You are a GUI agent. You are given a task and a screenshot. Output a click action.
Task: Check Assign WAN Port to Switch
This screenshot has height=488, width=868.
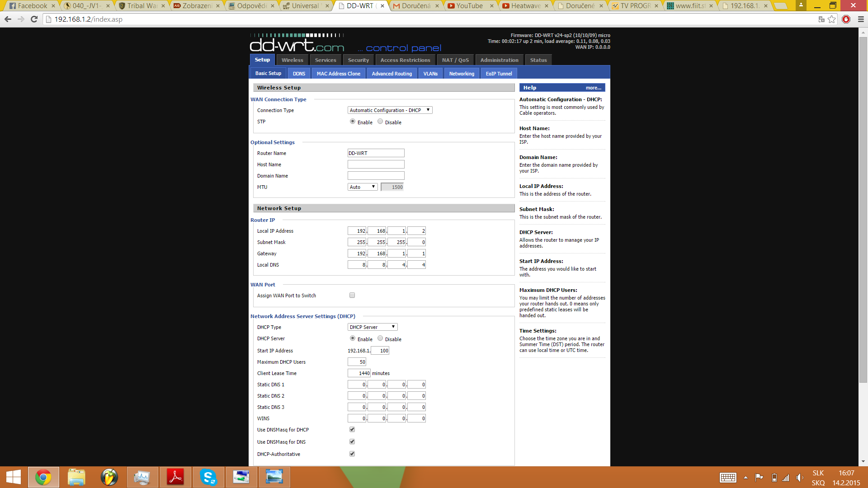coord(352,295)
